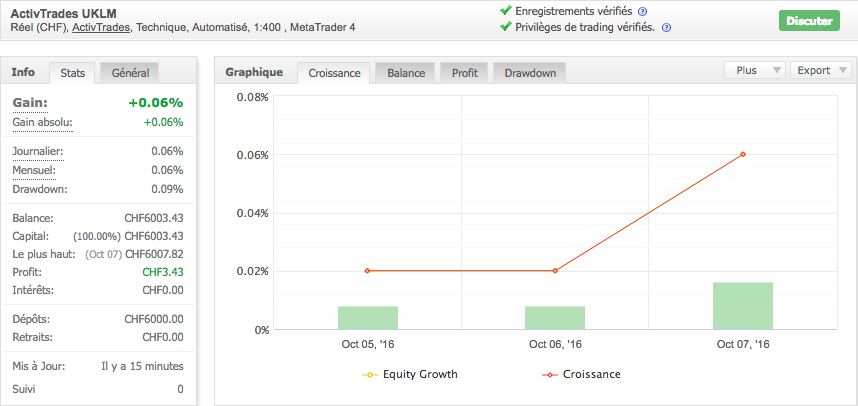Viewport: 858px width, 406px height.
Task: Toggle Equity Growth series via legend label
Action: [x=419, y=375]
